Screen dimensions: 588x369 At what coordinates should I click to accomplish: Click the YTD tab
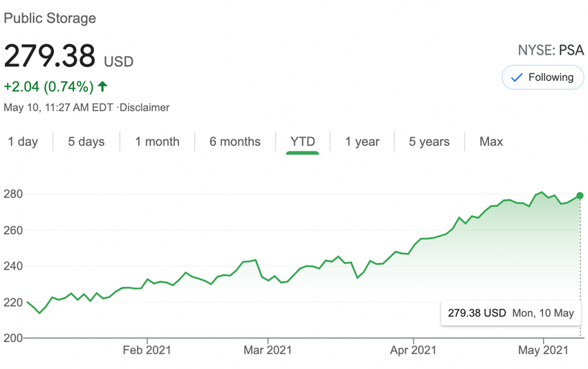(302, 142)
